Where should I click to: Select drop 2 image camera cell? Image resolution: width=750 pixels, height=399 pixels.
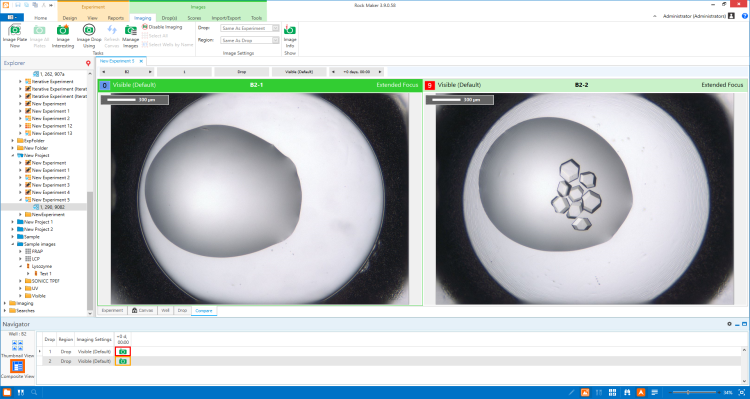123,361
